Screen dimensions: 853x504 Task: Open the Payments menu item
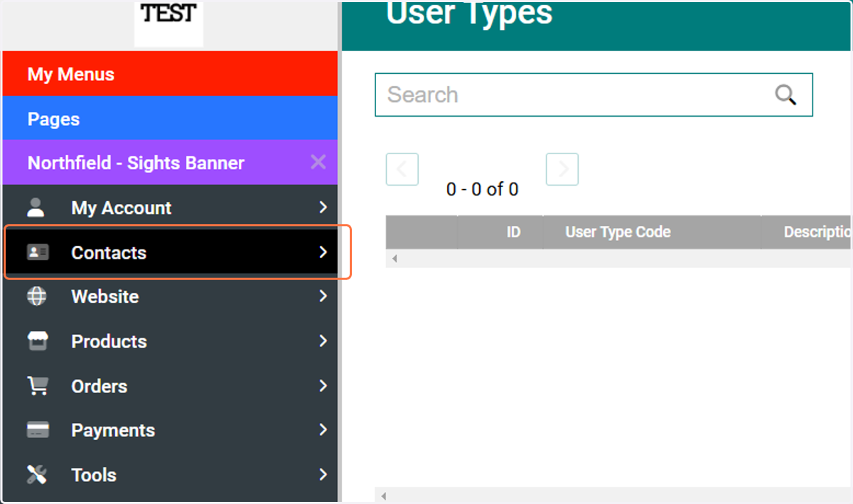tap(170, 430)
